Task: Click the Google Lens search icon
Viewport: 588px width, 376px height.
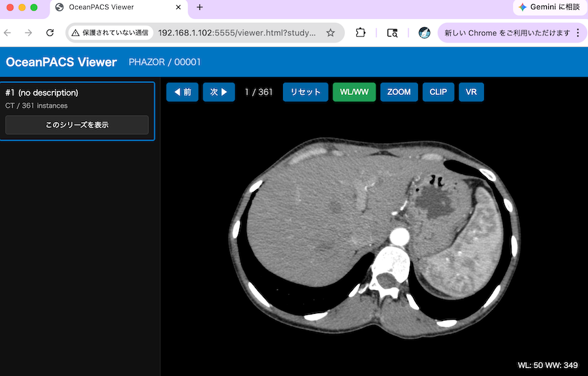Action: point(392,33)
